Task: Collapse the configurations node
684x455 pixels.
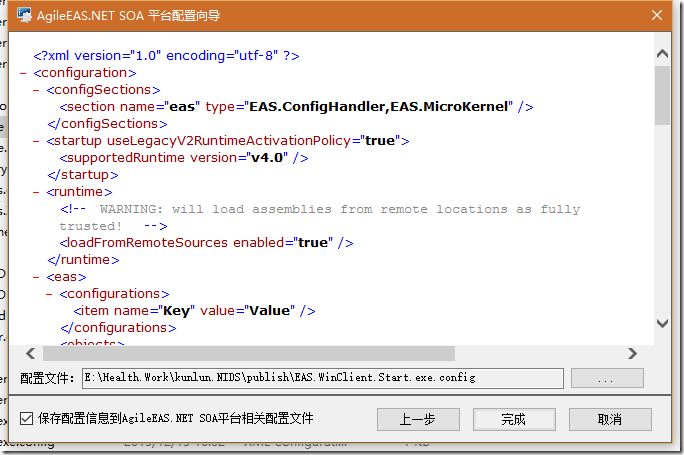Action: click(x=49, y=294)
